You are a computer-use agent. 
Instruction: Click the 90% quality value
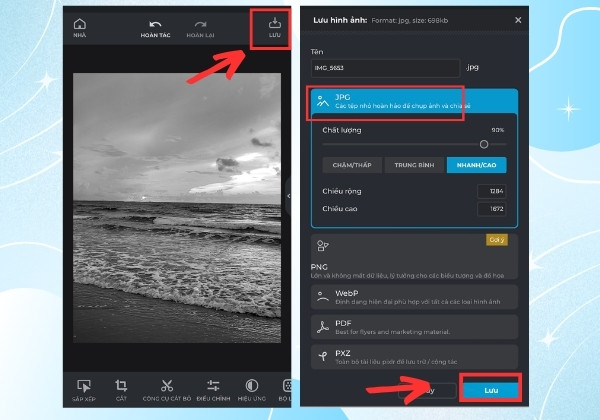pyautogui.click(x=497, y=130)
